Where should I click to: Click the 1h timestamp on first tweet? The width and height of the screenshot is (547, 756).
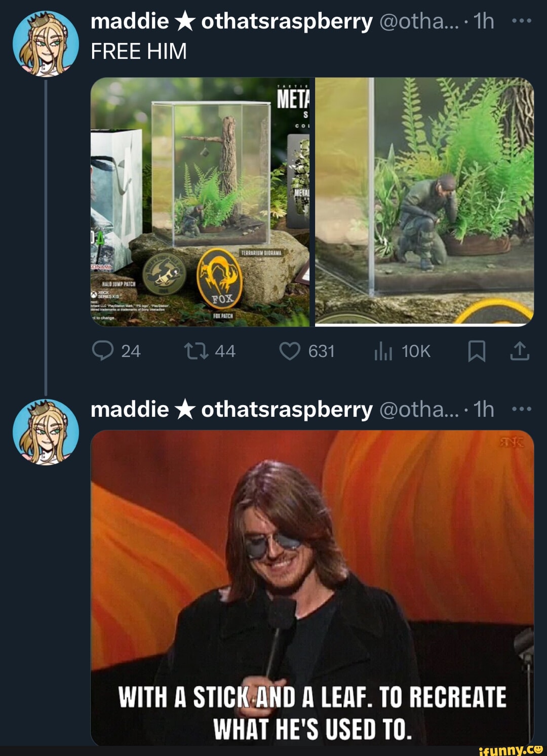(483, 21)
